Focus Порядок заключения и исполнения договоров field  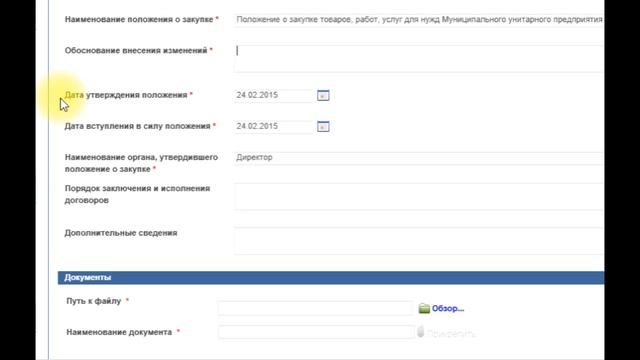click(419, 196)
